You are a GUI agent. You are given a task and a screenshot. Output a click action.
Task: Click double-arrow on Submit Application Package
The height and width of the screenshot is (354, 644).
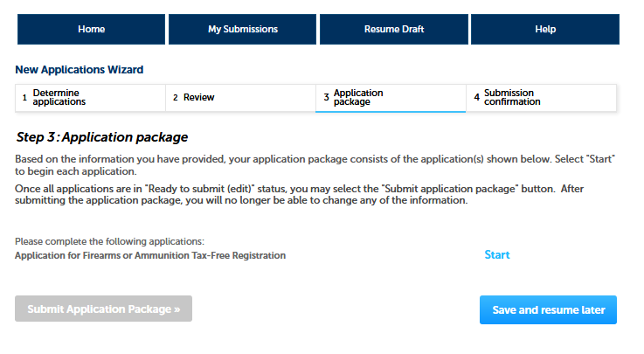[176, 309]
